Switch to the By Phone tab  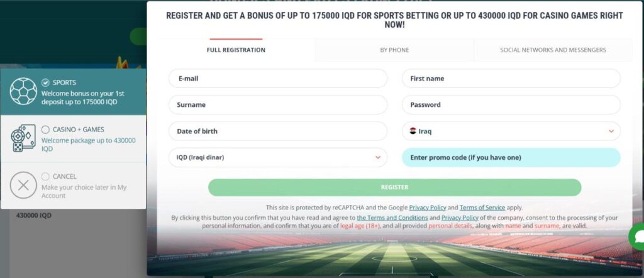coord(394,50)
